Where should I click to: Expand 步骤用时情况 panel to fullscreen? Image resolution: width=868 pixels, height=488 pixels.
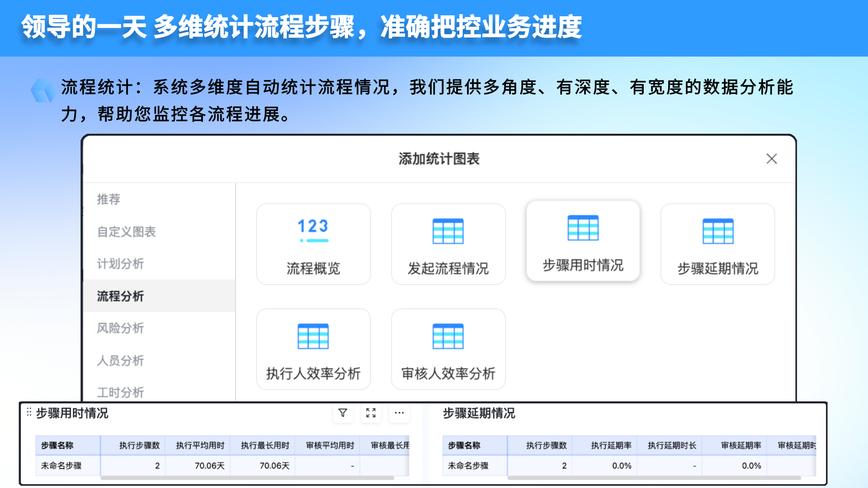pos(371,413)
